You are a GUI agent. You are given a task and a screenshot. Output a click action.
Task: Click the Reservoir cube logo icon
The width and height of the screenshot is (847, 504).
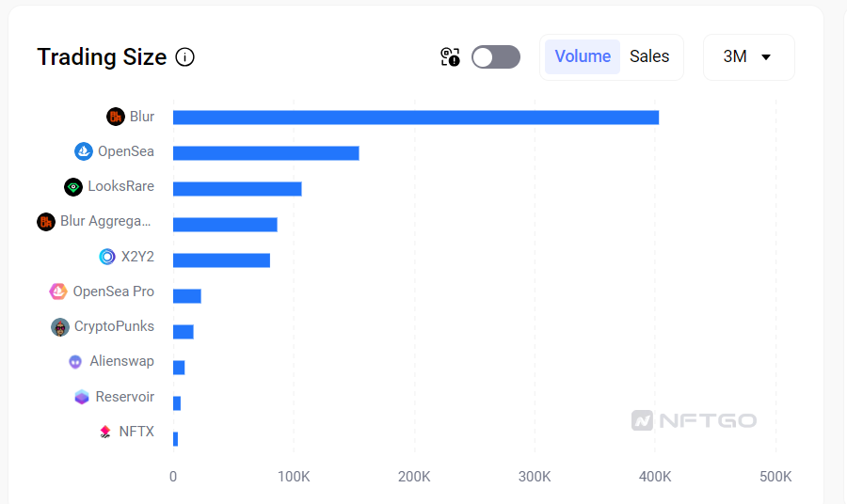coord(82,397)
